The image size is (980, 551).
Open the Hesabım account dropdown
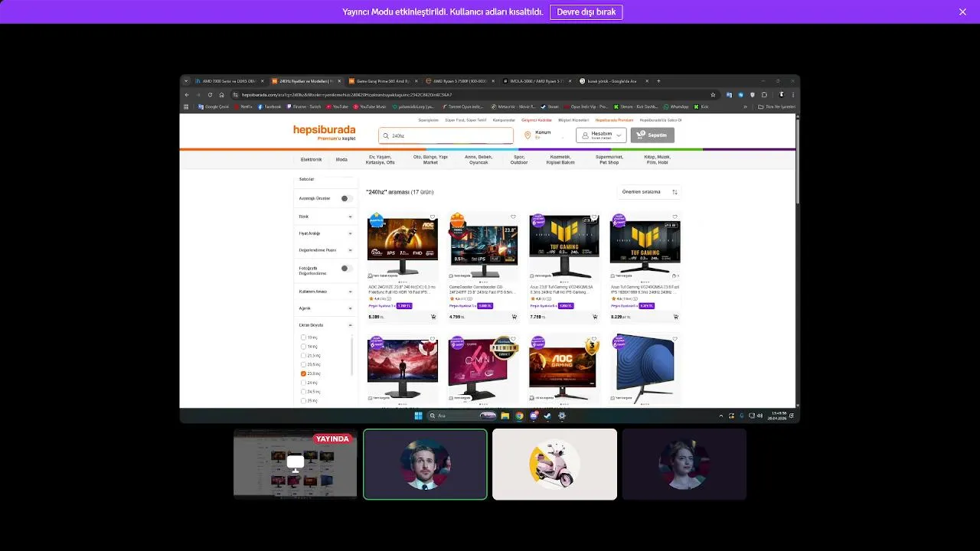(x=601, y=135)
